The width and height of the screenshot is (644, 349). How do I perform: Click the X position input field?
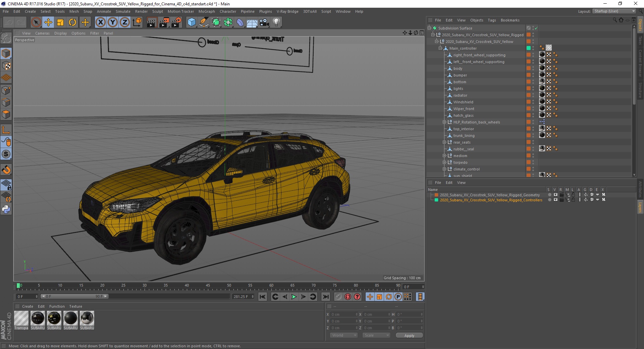344,314
